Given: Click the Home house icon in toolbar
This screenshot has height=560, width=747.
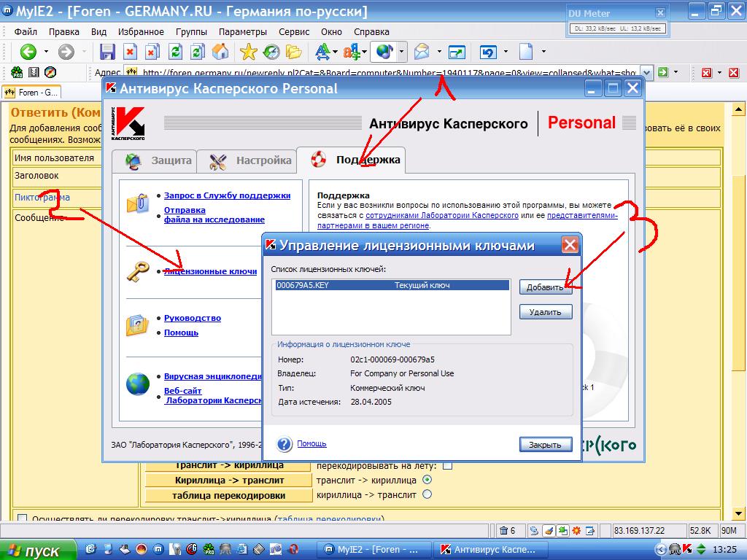Looking at the screenshot, I should click(220, 52).
